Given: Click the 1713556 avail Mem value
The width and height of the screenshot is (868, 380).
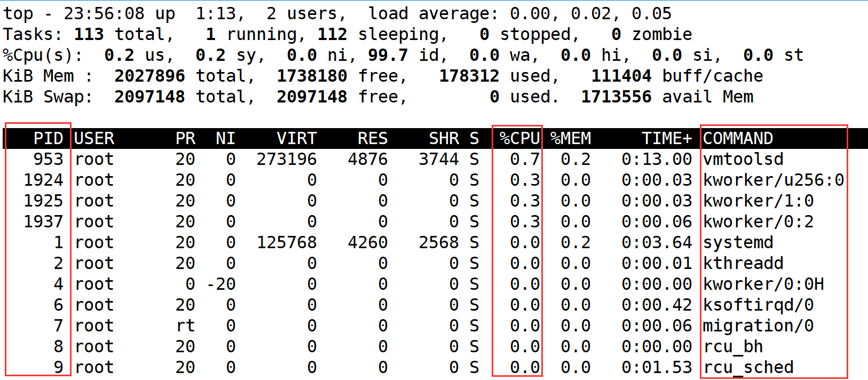Looking at the screenshot, I should 616,97.
